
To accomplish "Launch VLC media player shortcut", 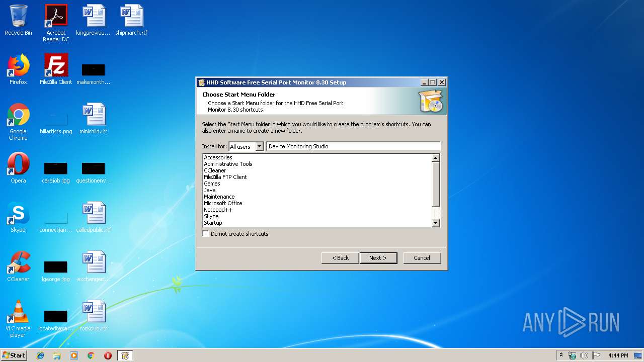I will [18, 319].
